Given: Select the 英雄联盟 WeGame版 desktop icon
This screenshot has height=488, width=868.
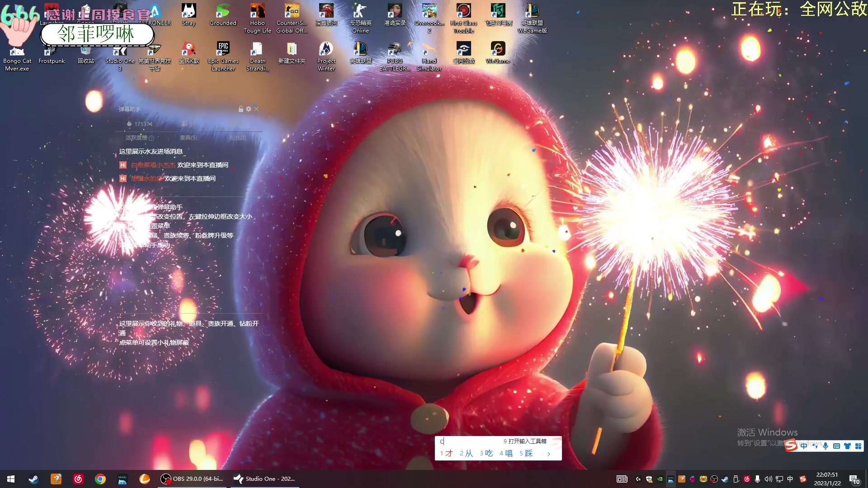Looking at the screenshot, I should coord(532,19).
